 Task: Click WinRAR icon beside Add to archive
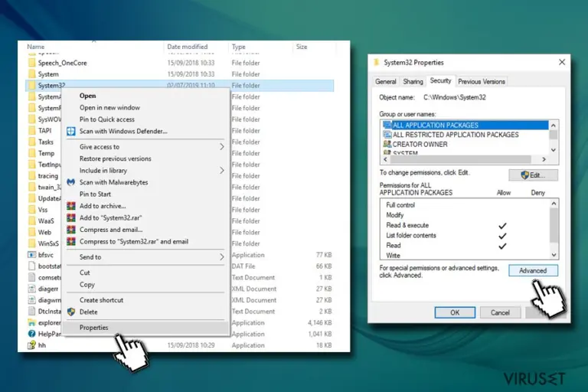pyautogui.click(x=71, y=206)
